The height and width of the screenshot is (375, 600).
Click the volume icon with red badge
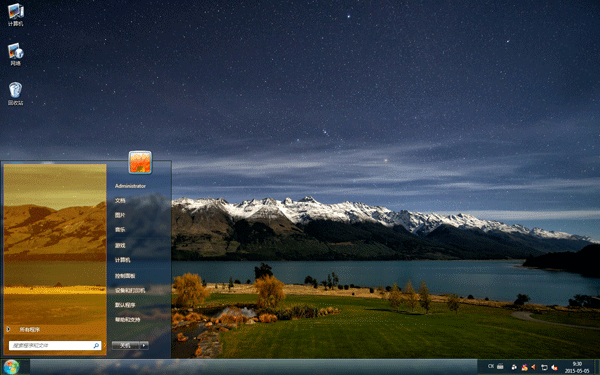pos(554,367)
